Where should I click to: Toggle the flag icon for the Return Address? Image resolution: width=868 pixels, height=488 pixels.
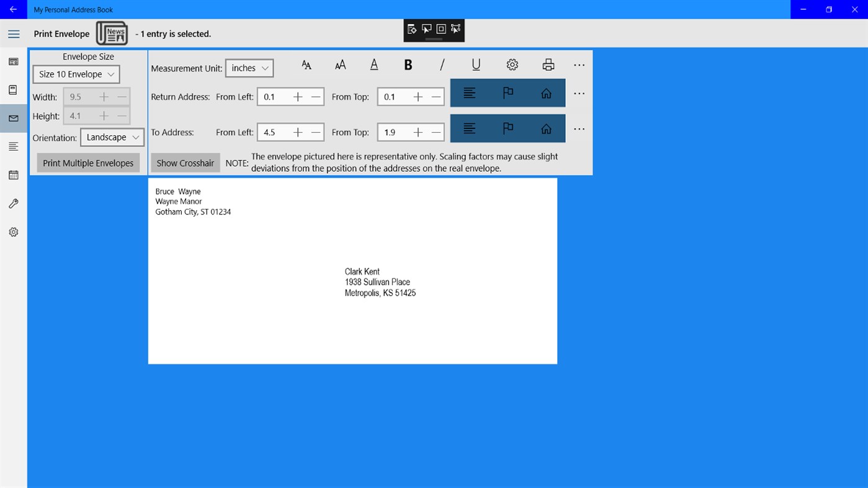pos(508,92)
